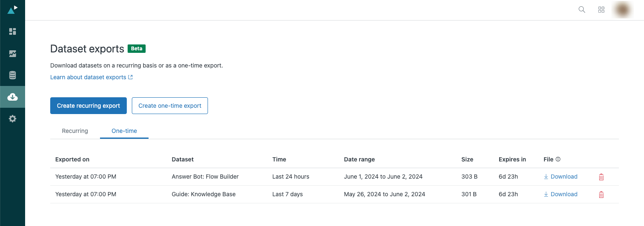This screenshot has height=226, width=644.
Task: Click the search magnifier icon
Action: 582,10
